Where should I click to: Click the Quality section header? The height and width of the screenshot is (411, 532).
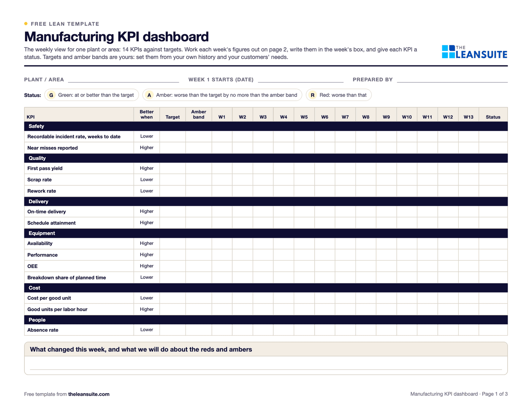click(266, 158)
